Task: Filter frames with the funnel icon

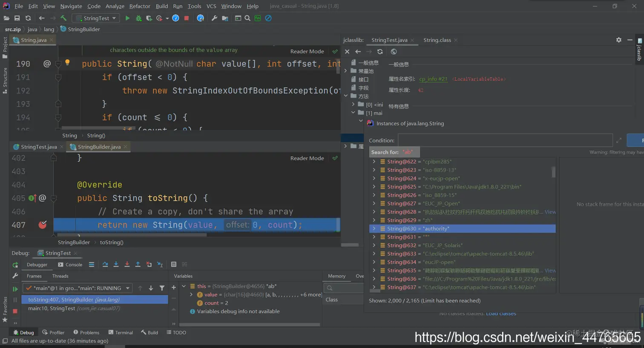Action: pos(162,288)
